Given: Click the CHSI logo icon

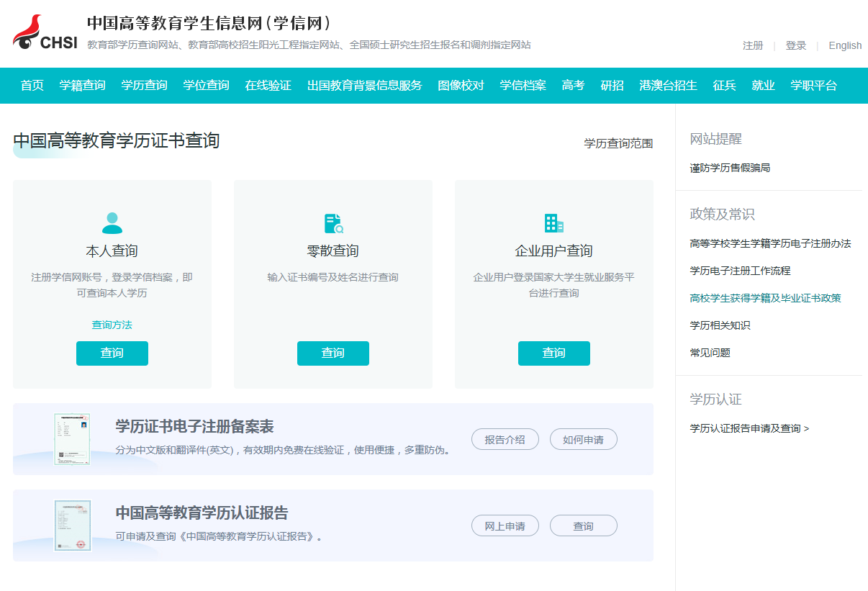Looking at the screenshot, I should pyautogui.click(x=45, y=33).
